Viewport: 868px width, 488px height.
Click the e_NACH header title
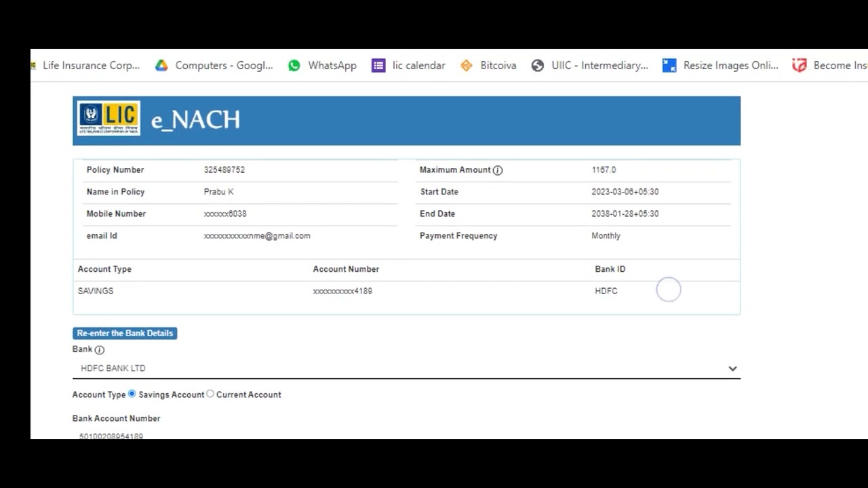point(195,120)
